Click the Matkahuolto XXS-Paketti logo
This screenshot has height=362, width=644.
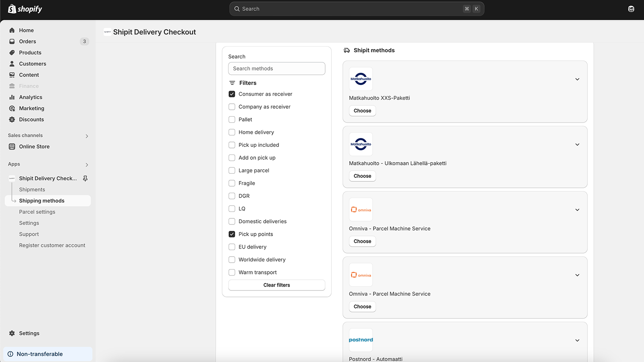tap(361, 79)
